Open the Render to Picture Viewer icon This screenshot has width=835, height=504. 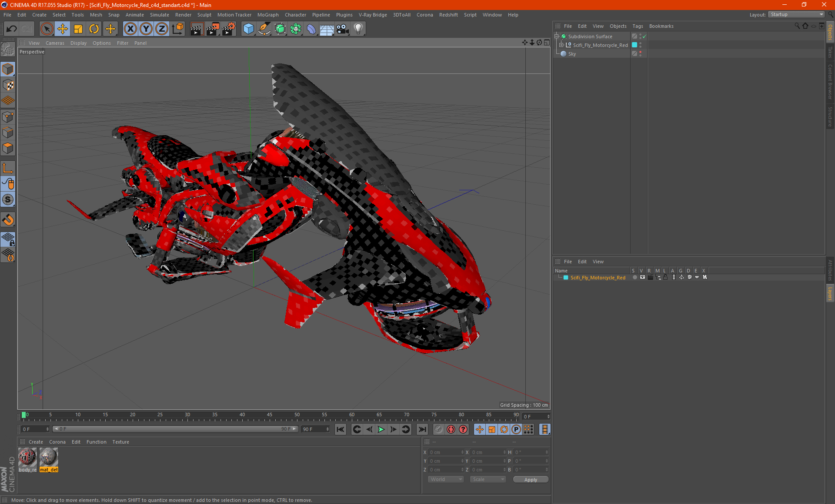213,29
